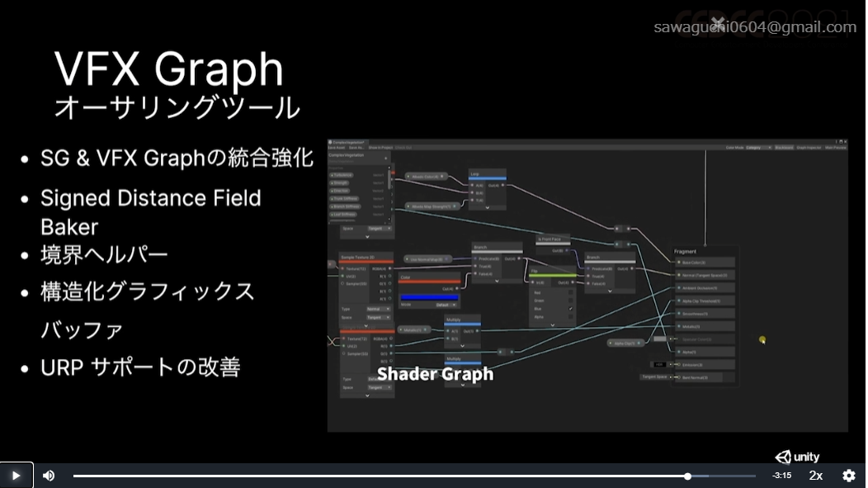Change the 2x playback speed

(x=815, y=476)
